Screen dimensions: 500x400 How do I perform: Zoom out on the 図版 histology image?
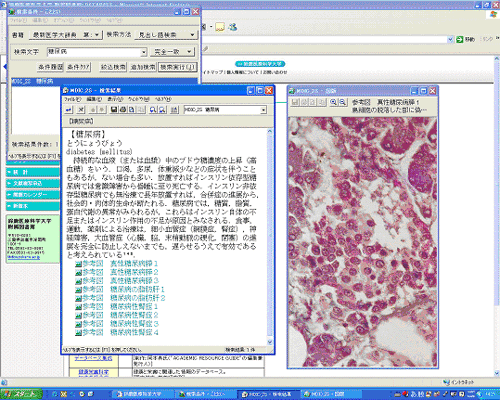pyautogui.click(x=342, y=102)
